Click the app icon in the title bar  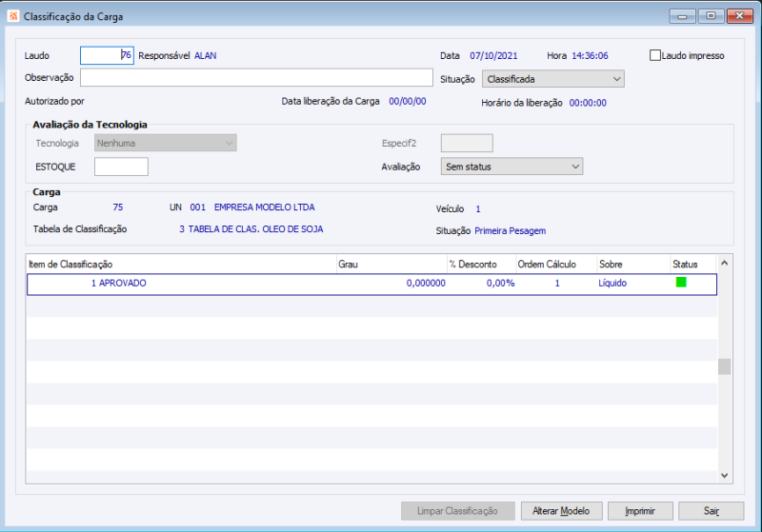(x=13, y=16)
